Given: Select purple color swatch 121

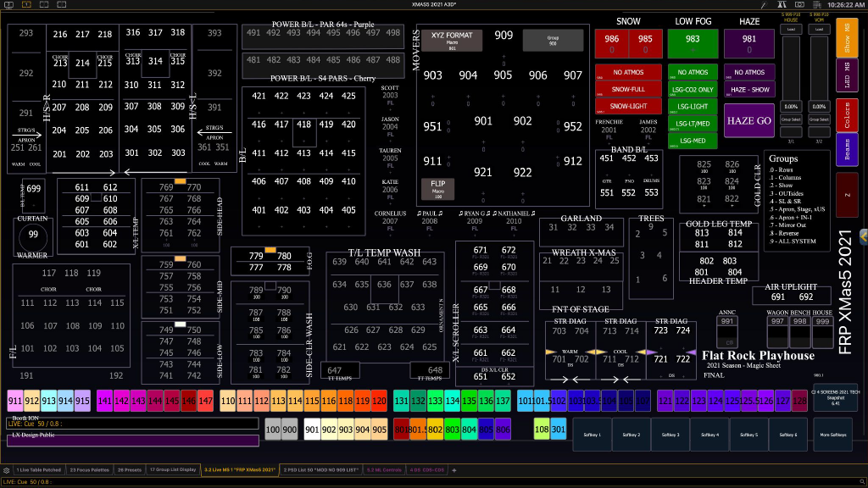Looking at the screenshot, I should tap(665, 401).
